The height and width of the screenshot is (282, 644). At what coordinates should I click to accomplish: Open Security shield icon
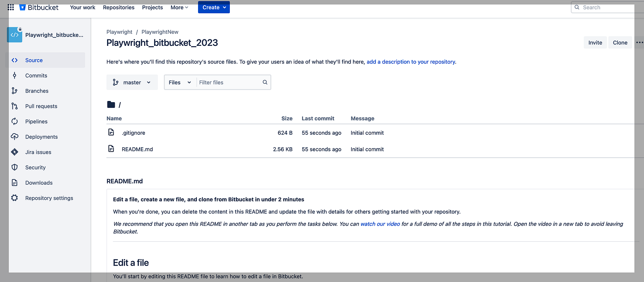click(x=14, y=167)
